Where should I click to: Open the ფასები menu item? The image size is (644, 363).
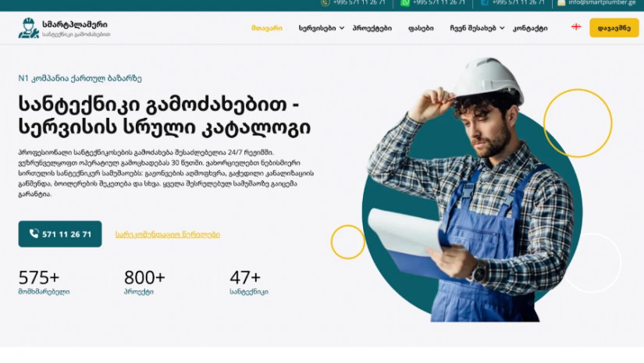(421, 28)
